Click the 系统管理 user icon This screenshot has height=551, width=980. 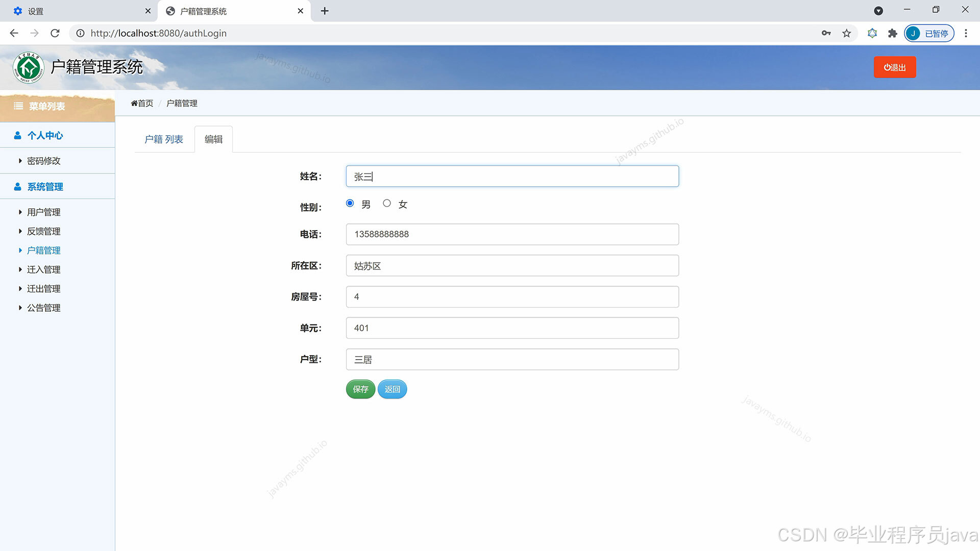[18, 187]
